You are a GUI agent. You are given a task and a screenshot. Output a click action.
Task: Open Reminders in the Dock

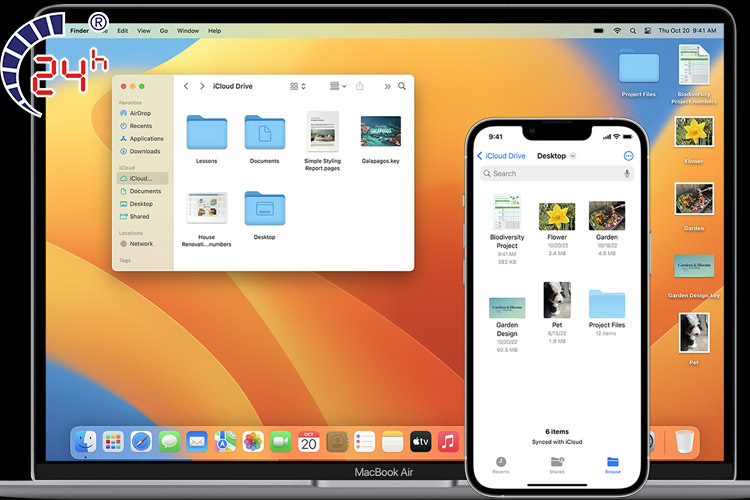364,441
